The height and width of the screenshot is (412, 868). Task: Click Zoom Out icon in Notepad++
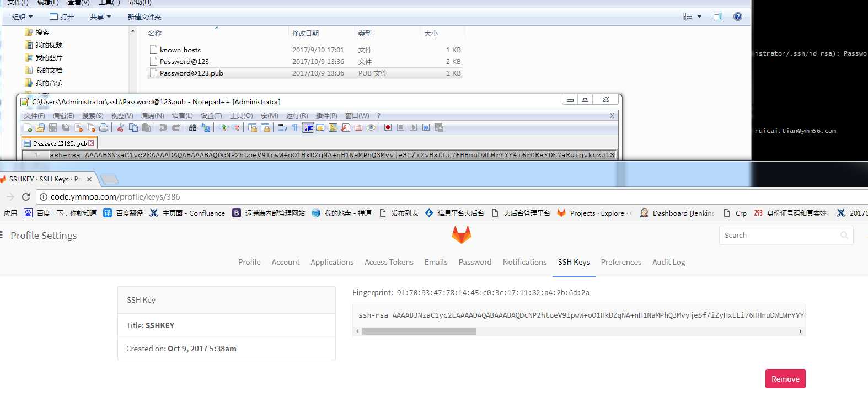236,127
